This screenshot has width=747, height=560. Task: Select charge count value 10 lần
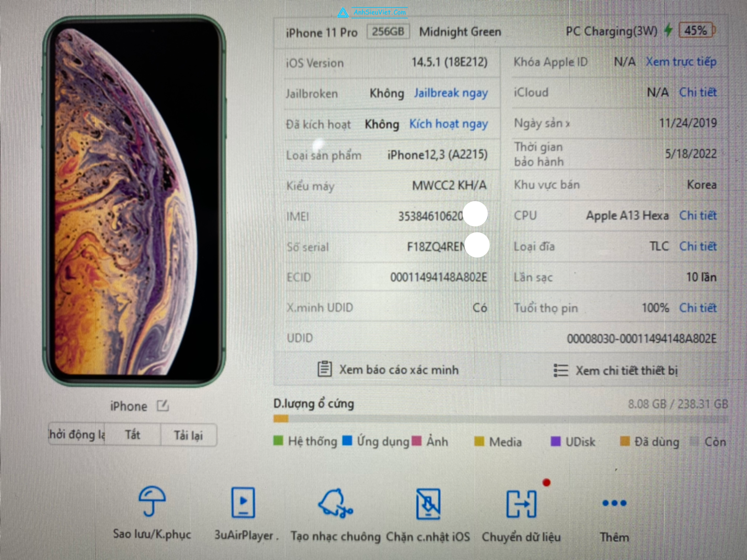(701, 277)
